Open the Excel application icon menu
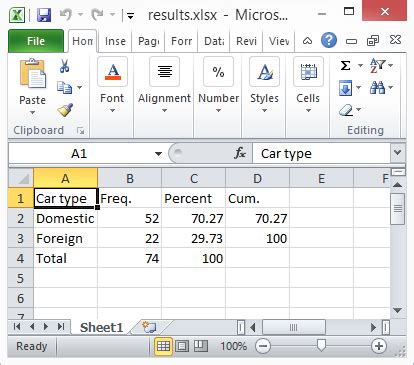The height and width of the screenshot is (365, 414). pos(17,15)
